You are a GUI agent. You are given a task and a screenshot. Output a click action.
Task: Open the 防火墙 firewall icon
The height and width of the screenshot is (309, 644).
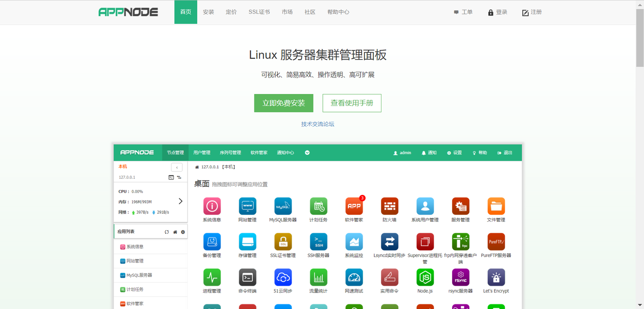click(x=390, y=206)
